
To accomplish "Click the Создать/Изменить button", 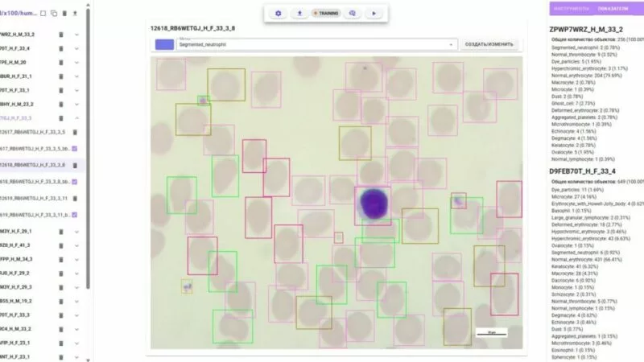I will tap(489, 44).
